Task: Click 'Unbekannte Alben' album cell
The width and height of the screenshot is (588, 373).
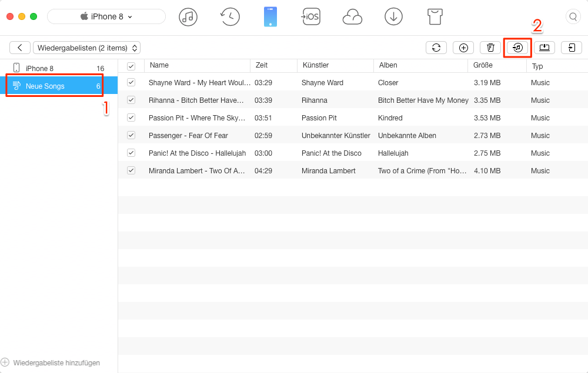Action: coord(407,136)
